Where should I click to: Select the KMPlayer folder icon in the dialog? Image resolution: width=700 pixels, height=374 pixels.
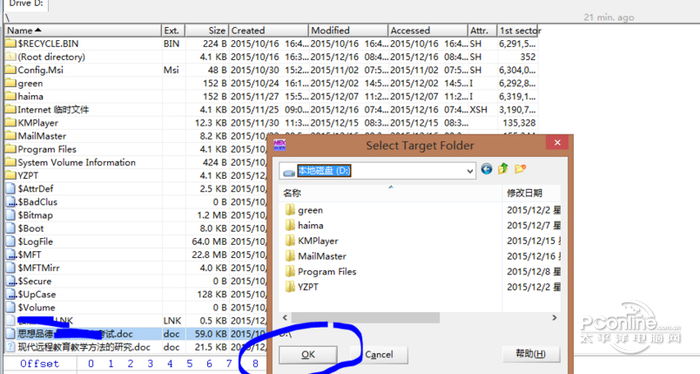290,241
